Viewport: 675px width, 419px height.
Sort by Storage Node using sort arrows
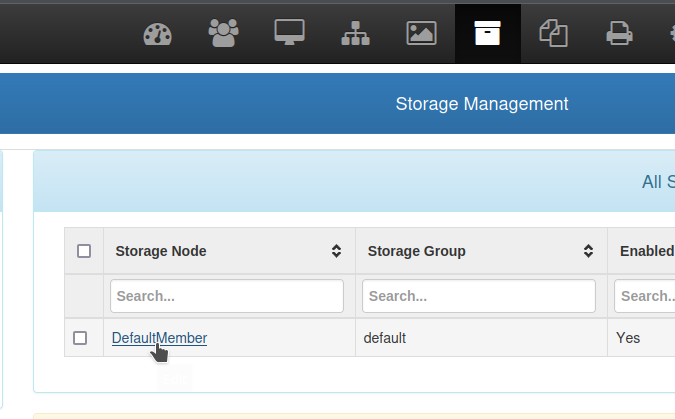click(x=336, y=251)
